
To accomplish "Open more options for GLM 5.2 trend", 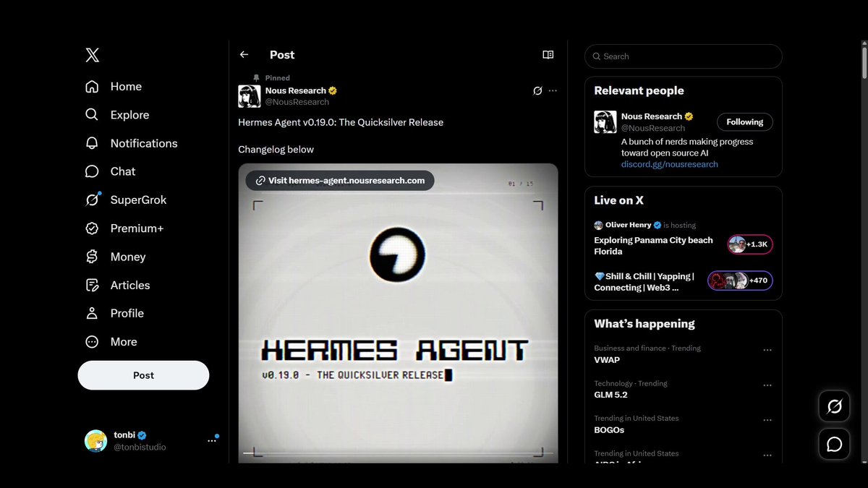I will (x=767, y=385).
